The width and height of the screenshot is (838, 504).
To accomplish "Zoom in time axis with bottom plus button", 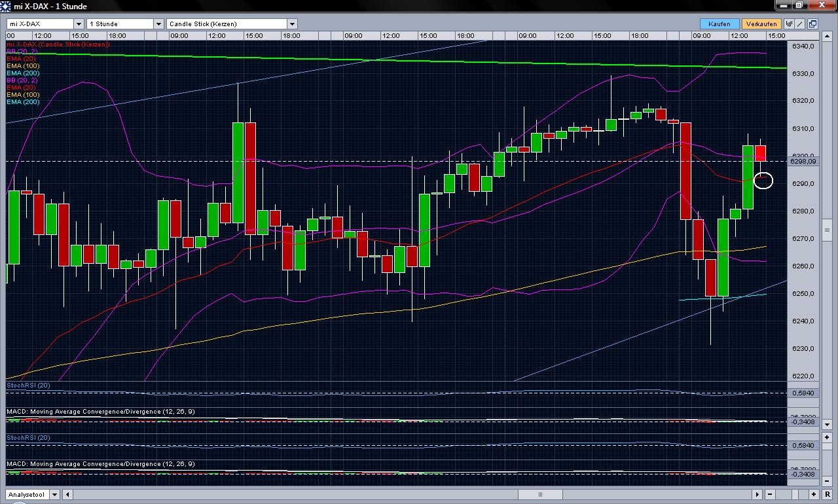I will 814,494.
